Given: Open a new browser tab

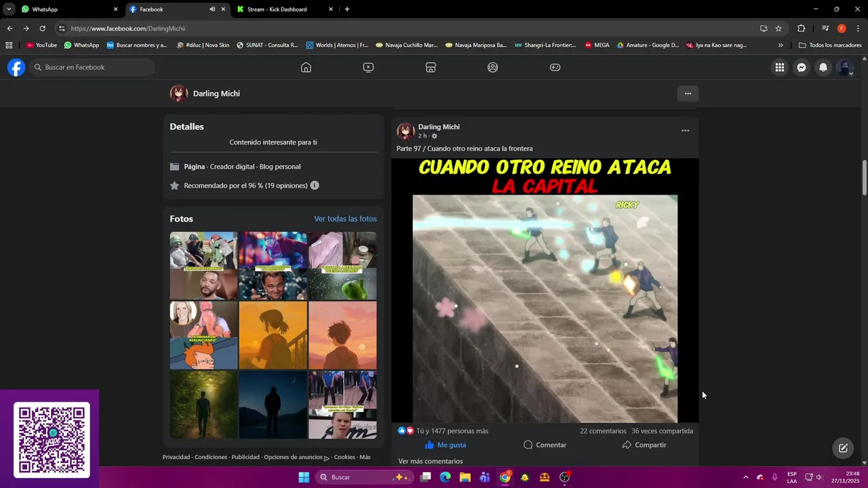Looking at the screenshot, I should [x=347, y=9].
